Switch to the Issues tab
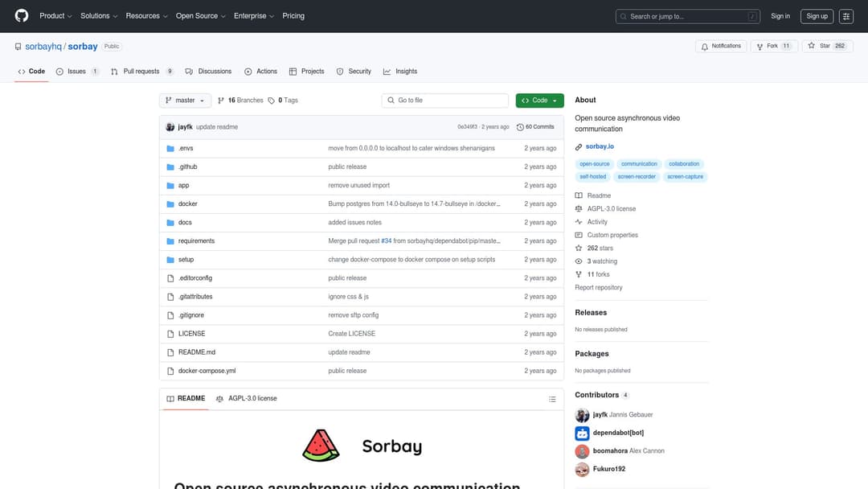868x489 pixels. coord(77,72)
